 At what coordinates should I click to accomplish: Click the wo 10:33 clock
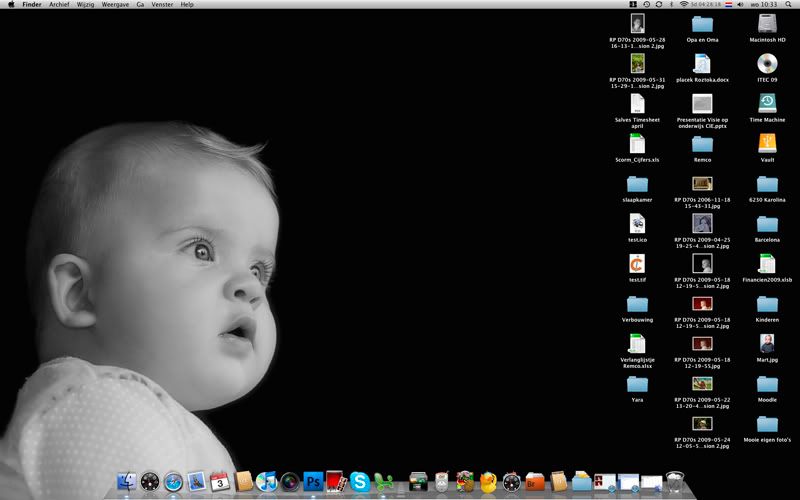pyautogui.click(x=764, y=4)
